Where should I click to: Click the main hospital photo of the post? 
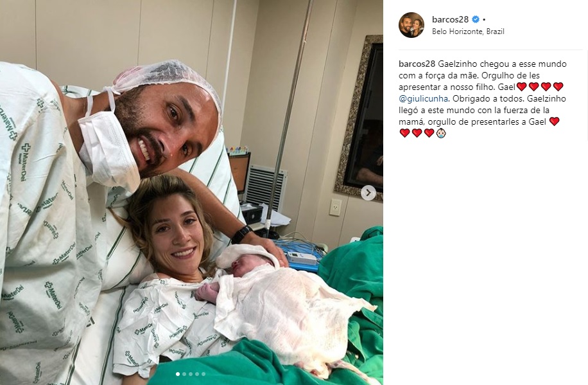191,192
